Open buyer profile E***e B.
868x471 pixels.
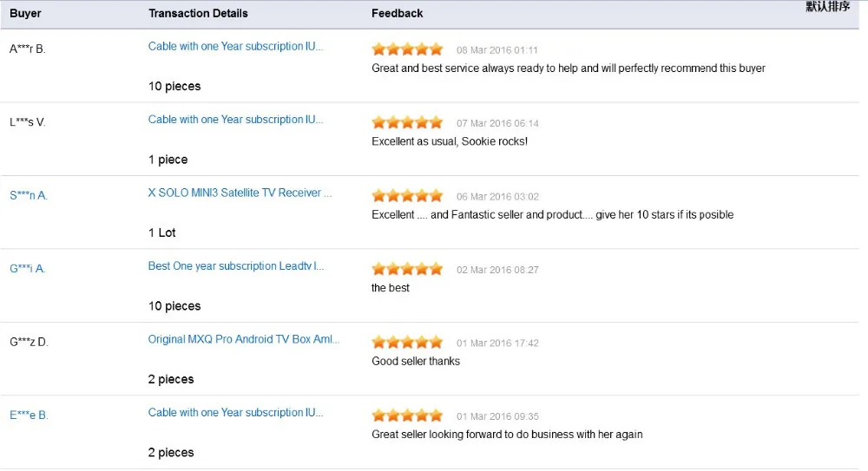[29, 415]
